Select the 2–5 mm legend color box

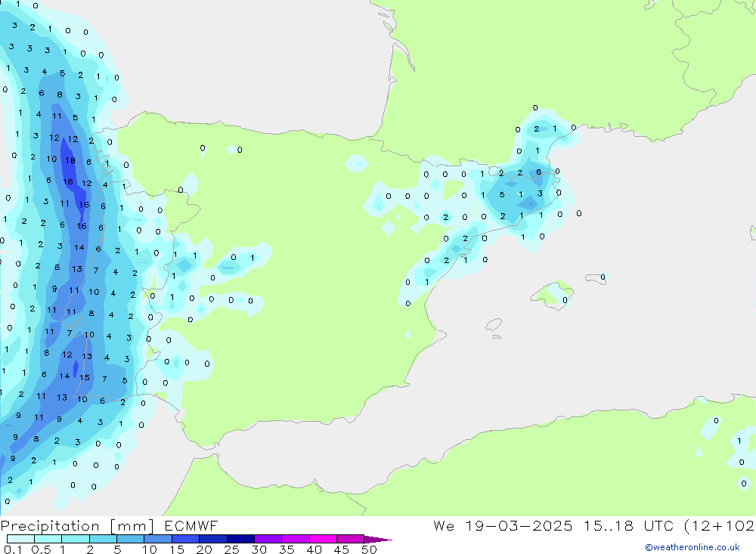click(103, 539)
